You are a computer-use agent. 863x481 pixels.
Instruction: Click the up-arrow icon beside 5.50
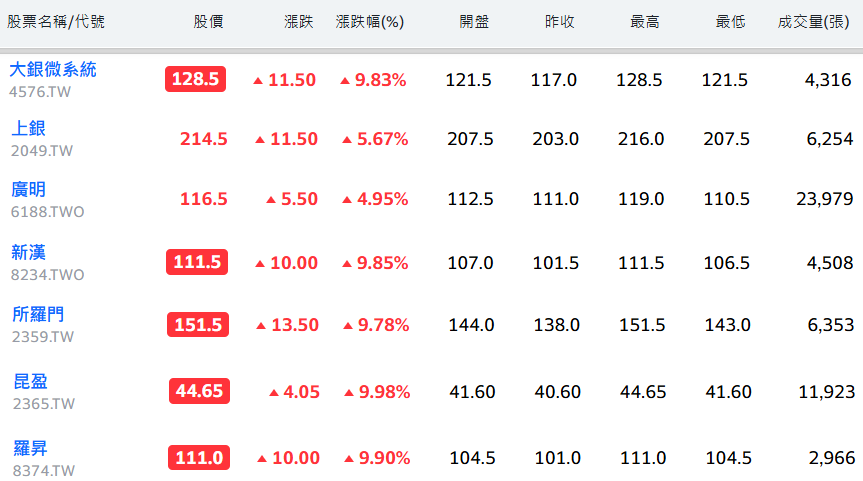pyautogui.click(x=271, y=200)
